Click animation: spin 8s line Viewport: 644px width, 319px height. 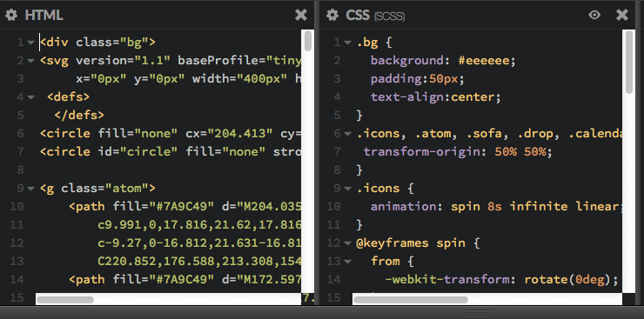[496, 206]
